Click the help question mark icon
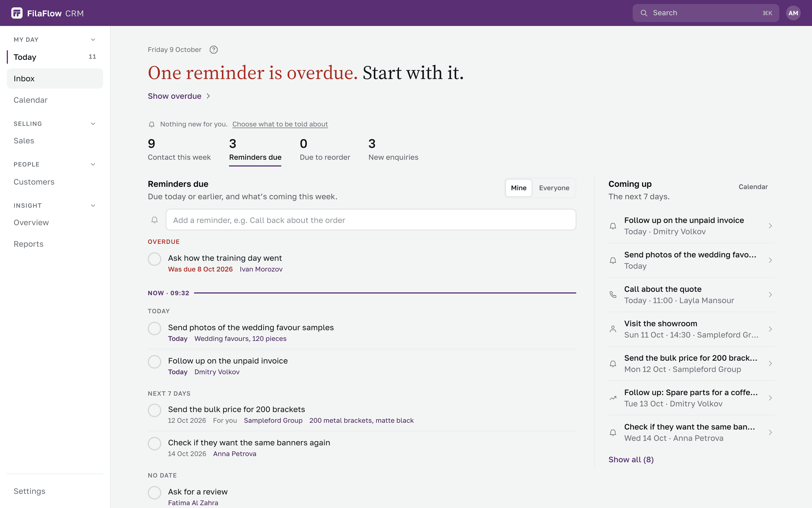812x508 pixels. [x=213, y=50]
